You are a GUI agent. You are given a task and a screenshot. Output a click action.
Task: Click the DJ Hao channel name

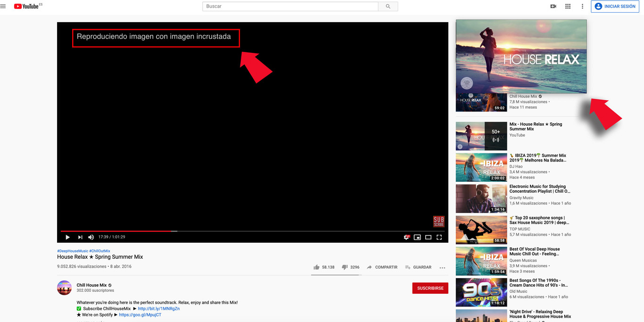pos(516,166)
